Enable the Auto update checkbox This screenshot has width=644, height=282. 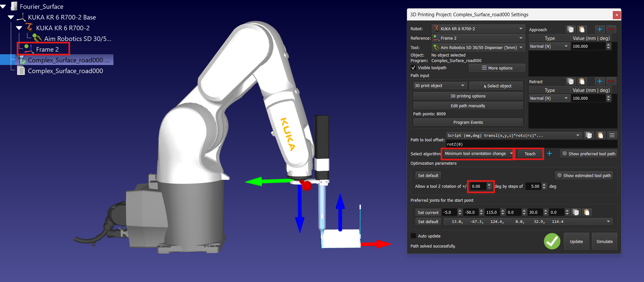click(414, 236)
